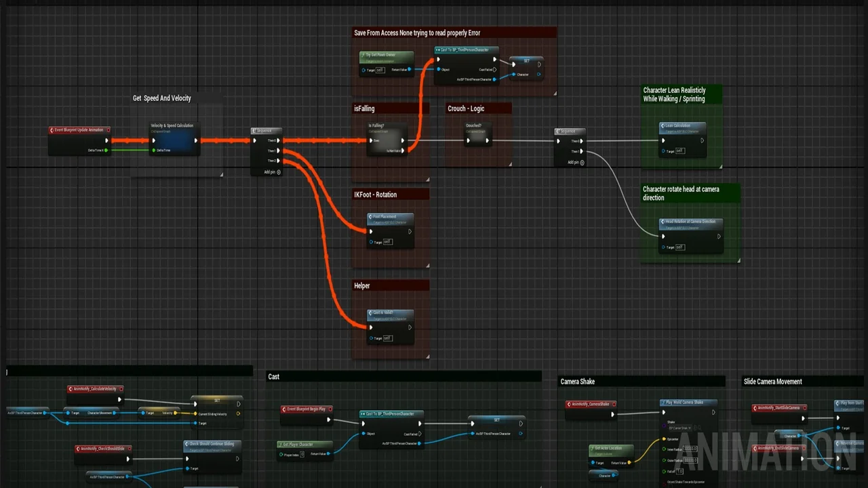This screenshot has width=868, height=488.
Task: Select the Cast To BP_ThirdPersonCharacter node in Cast section
Action: click(x=390, y=415)
